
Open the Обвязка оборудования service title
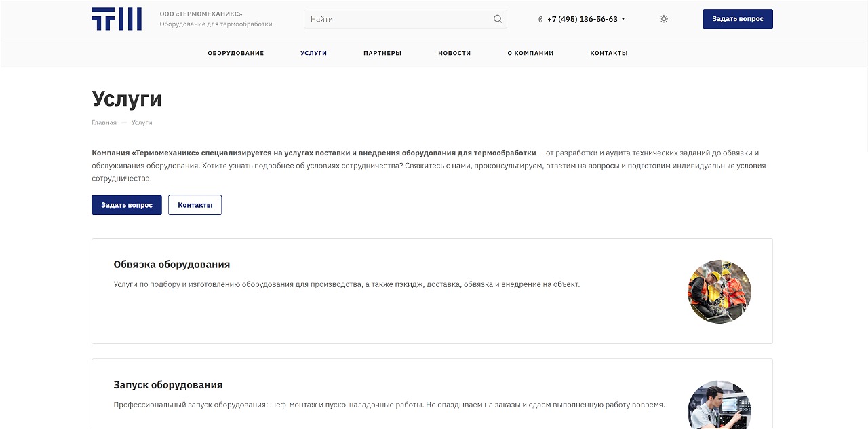point(172,265)
